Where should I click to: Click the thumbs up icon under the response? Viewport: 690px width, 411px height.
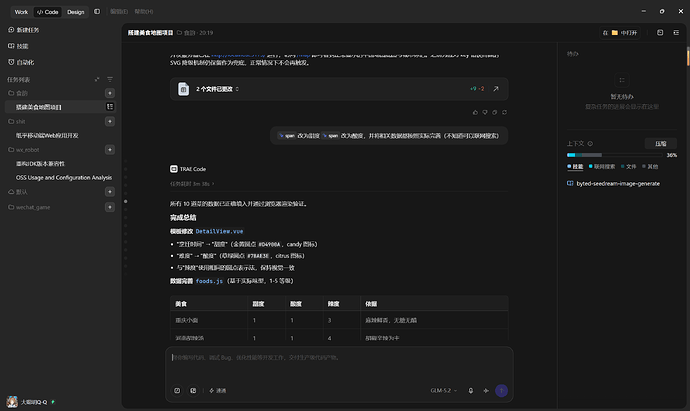pos(475,112)
